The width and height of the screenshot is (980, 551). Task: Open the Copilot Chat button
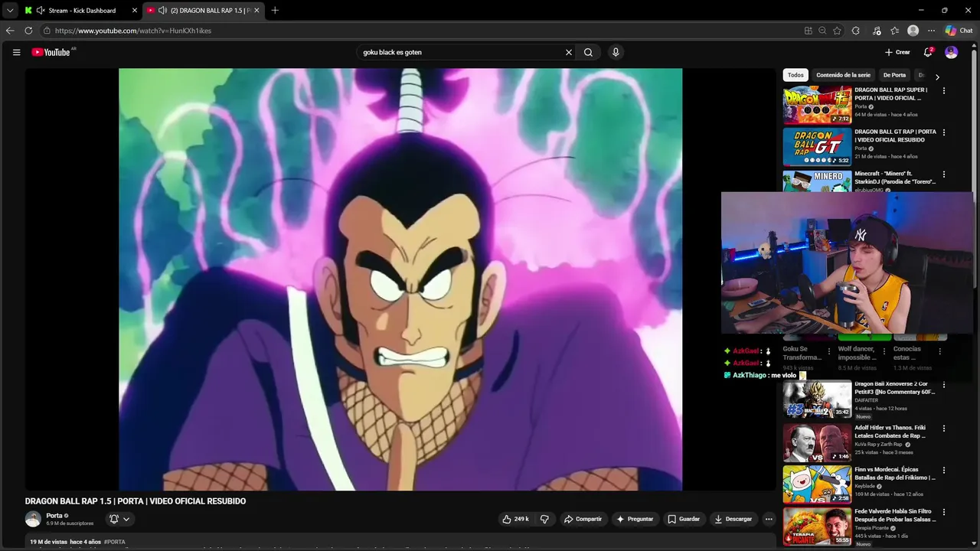coord(959,31)
